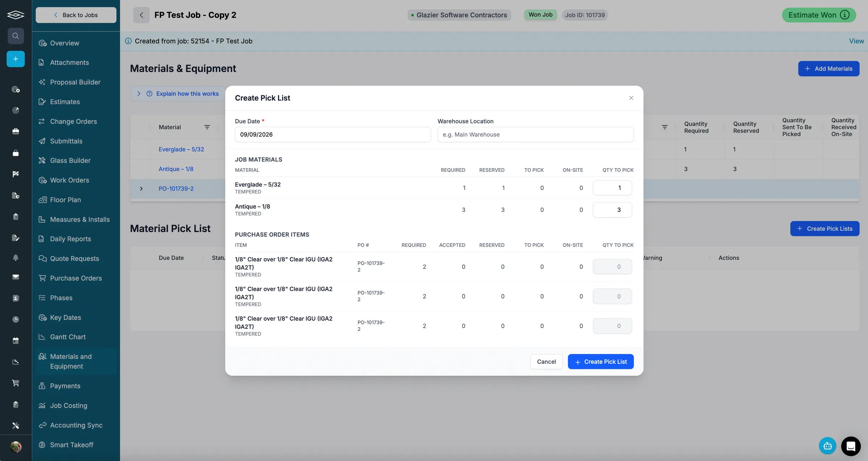Click the back arrow beside job title
This screenshot has height=461, width=868.
(141, 15)
